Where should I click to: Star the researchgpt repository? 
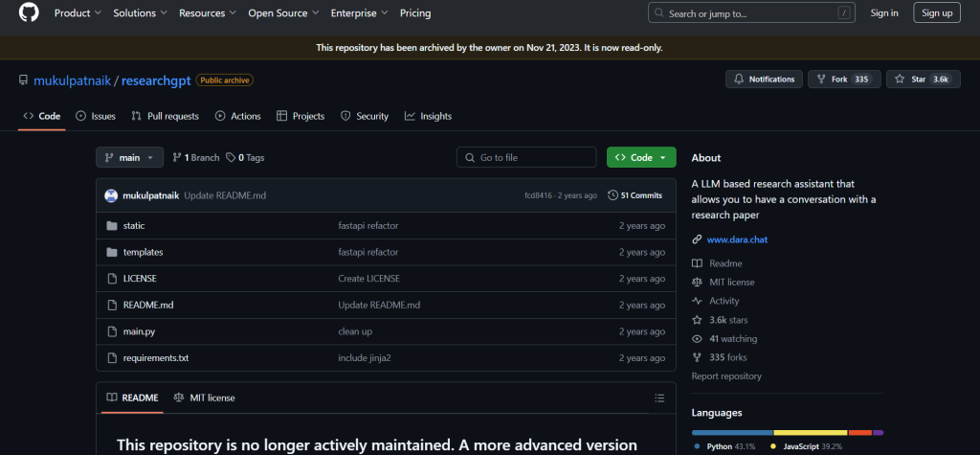(x=923, y=80)
